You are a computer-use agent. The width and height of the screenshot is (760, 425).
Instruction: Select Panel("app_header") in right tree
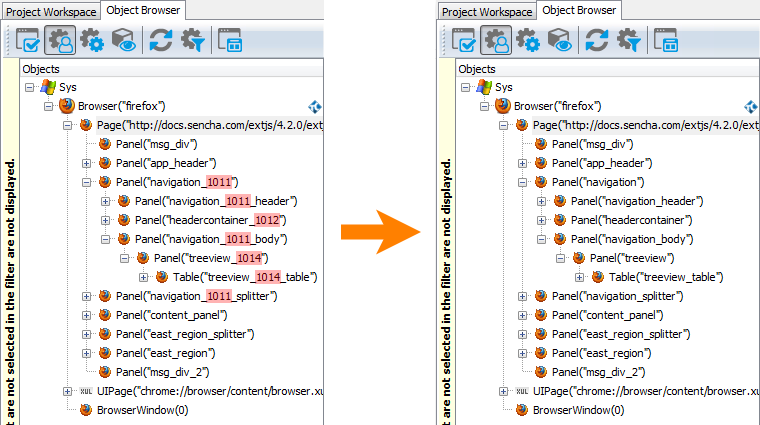pyautogui.click(x=602, y=163)
